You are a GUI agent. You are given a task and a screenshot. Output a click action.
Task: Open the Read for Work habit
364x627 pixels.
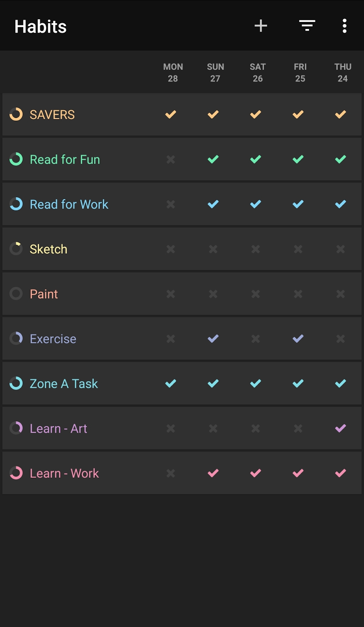coord(69,204)
